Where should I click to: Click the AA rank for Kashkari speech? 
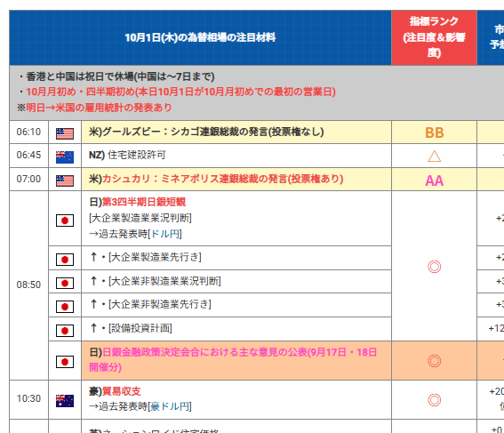tap(435, 180)
